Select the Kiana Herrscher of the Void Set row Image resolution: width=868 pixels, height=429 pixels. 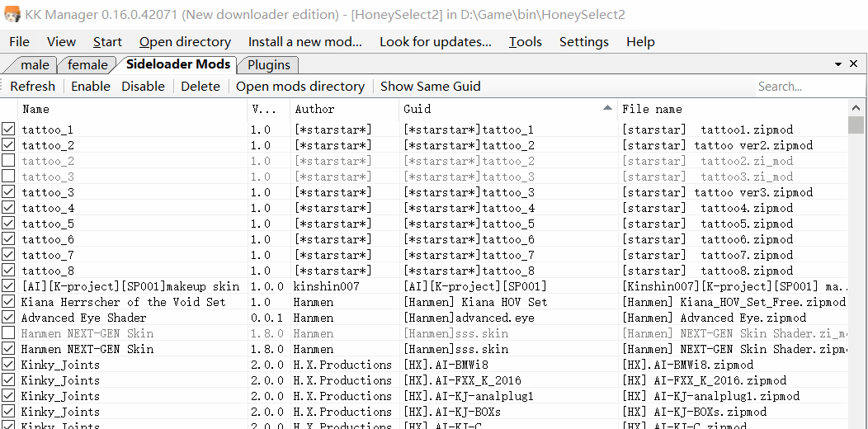(425, 302)
